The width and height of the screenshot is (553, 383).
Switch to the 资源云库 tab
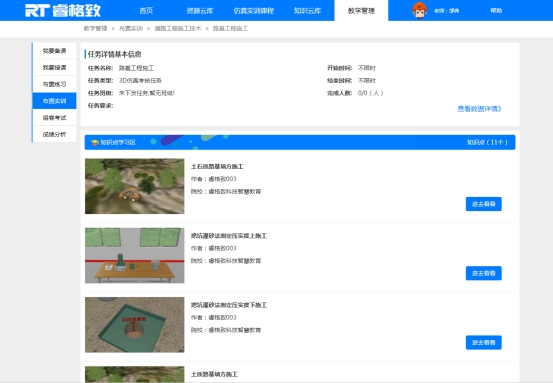pos(200,11)
